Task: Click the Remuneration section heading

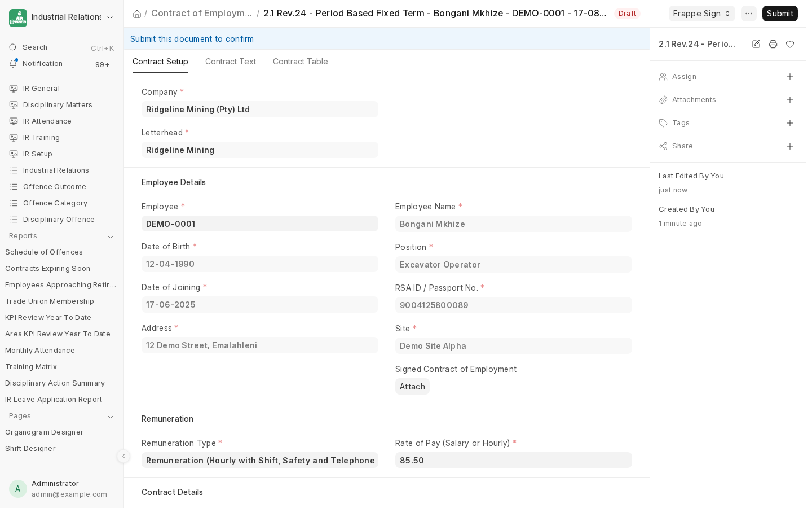Action: pos(167,419)
